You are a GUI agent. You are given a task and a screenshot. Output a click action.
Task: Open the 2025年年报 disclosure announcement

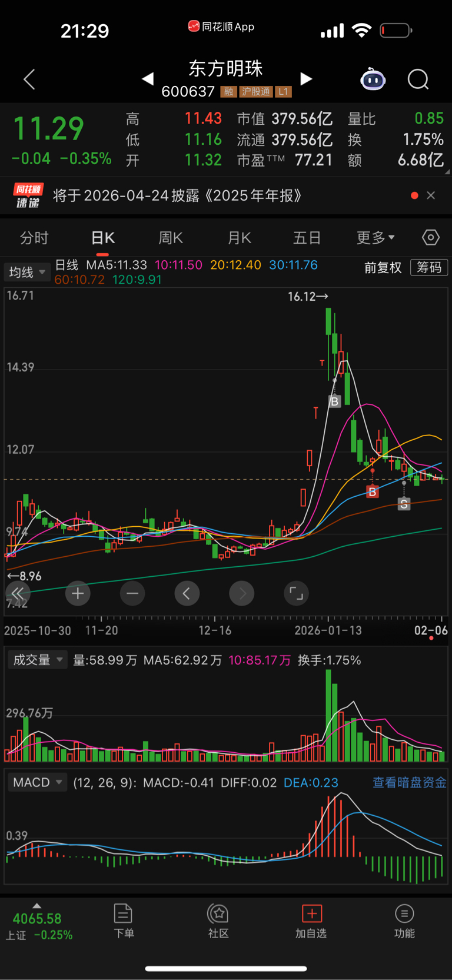178,195
